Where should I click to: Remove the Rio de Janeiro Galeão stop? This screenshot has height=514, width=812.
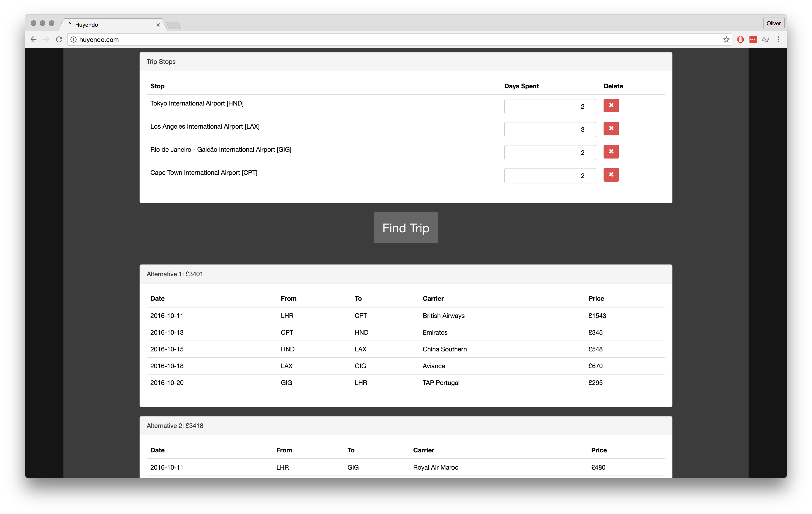611,152
